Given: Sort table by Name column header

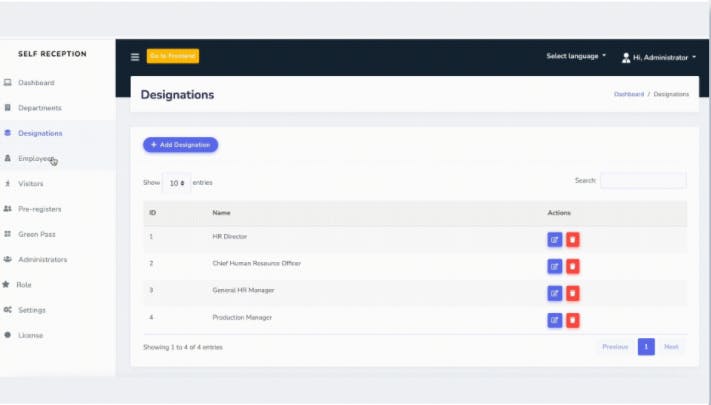Looking at the screenshot, I should pos(221,213).
